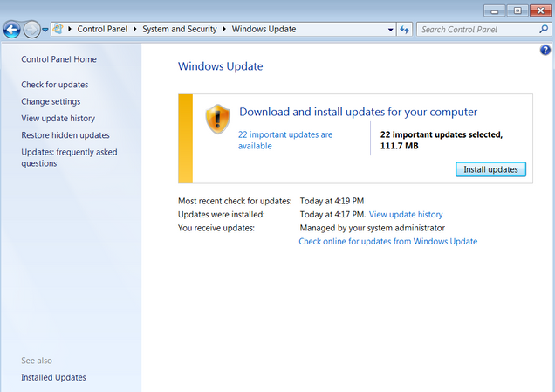Maximize the Windows Update window
The width and height of the screenshot is (555, 392).
[517, 11]
